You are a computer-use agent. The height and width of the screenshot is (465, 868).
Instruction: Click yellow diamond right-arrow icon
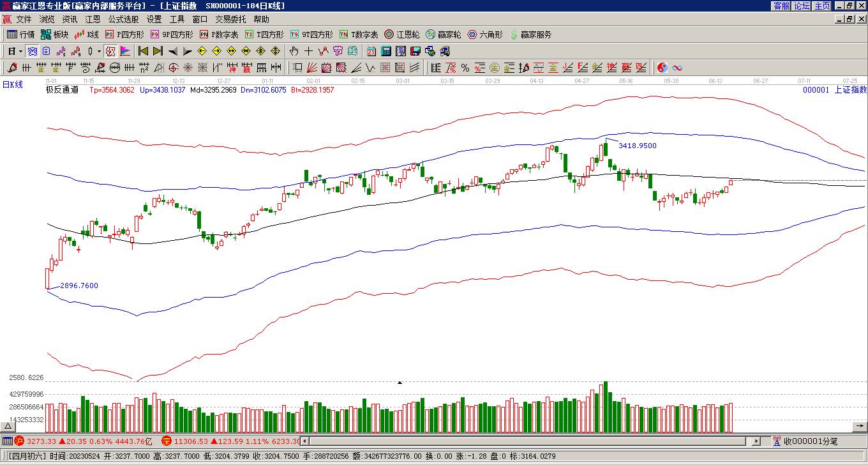(216, 51)
